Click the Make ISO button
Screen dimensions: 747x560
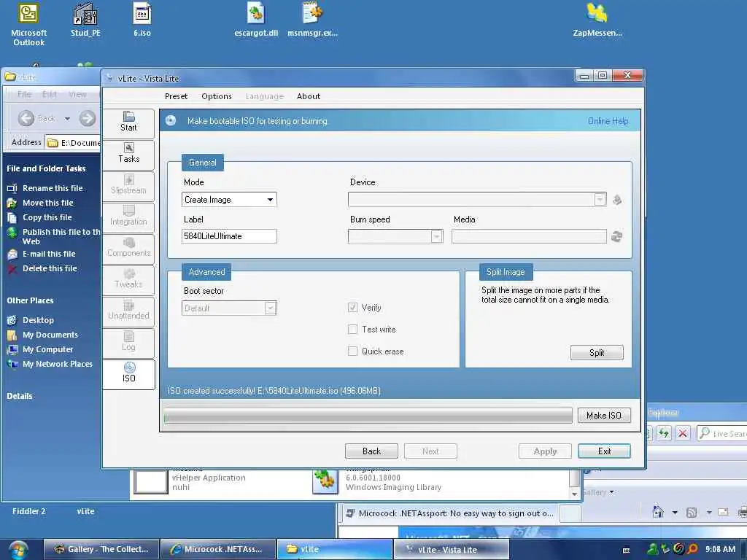[603, 415]
